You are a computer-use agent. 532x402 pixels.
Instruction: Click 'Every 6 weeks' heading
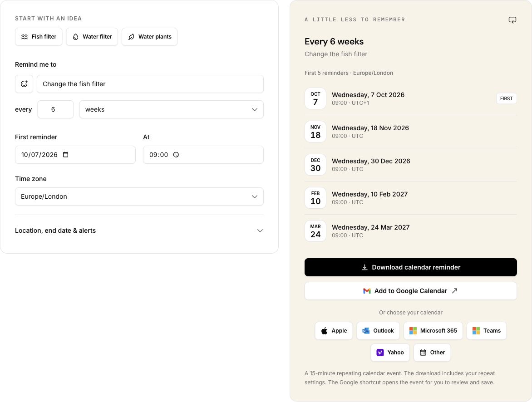[334, 41]
